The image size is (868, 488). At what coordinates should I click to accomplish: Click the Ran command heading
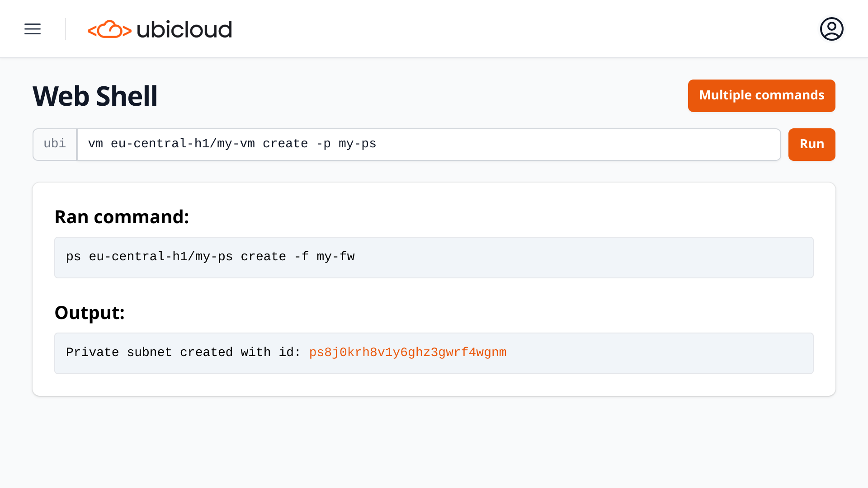[x=122, y=217]
